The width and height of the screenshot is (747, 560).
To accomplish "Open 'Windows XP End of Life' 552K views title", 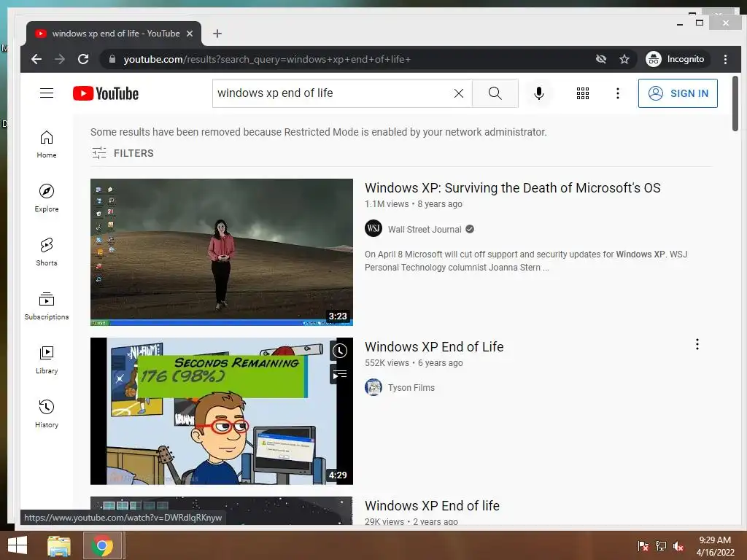I will [434, 346].
